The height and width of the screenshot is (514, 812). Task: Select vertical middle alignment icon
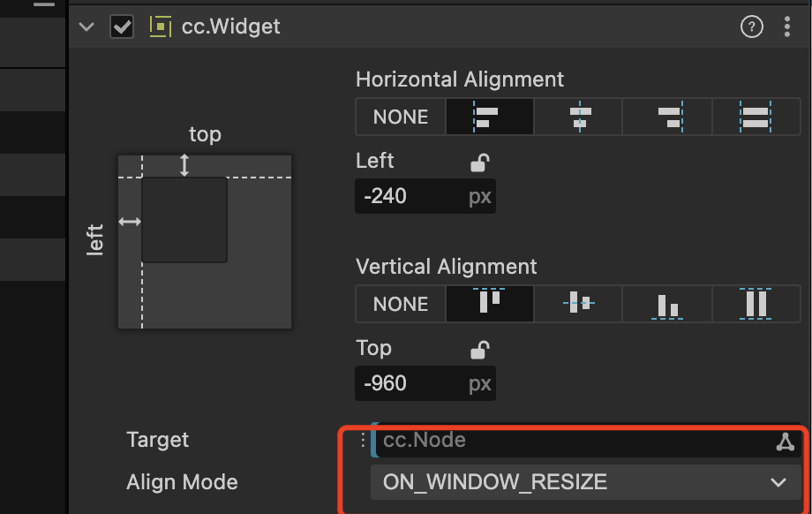click(579, 304)
